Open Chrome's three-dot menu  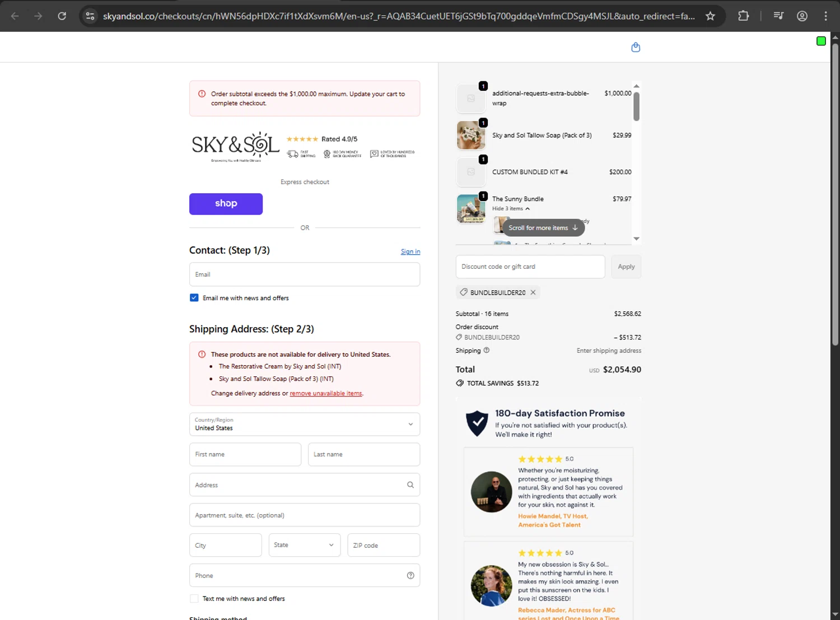825,16
